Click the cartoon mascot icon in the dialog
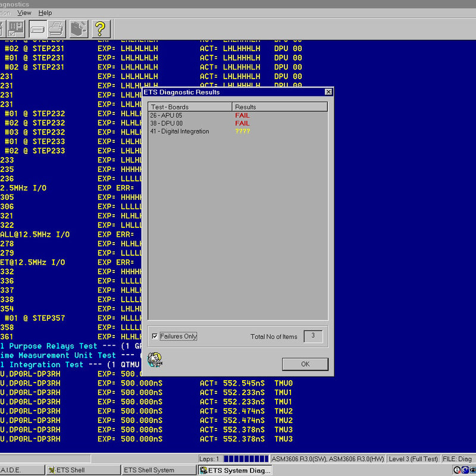 click(x=155, y=360)
